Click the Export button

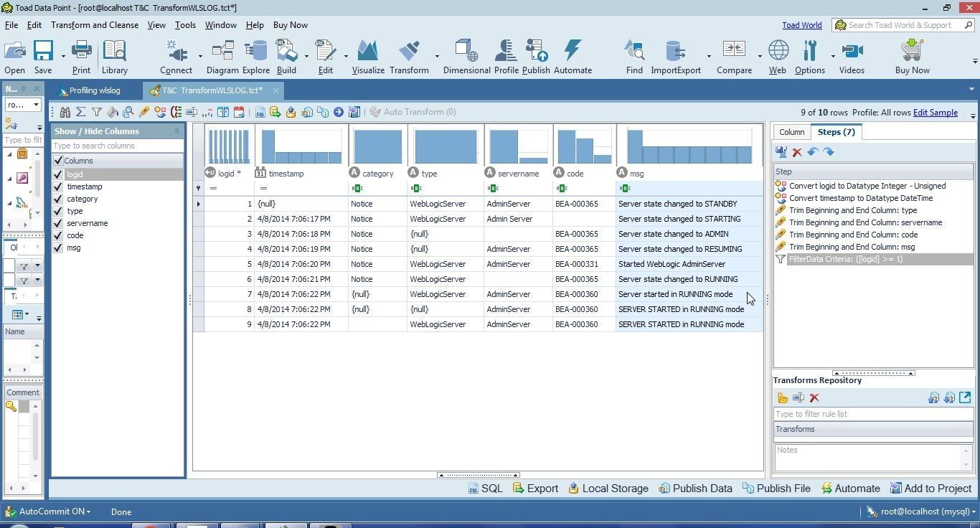tap(535, 489)
